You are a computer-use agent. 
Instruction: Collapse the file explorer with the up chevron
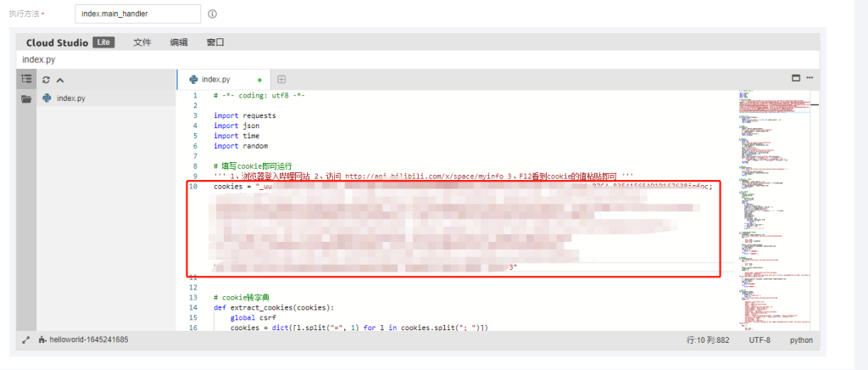click(60, 80)
